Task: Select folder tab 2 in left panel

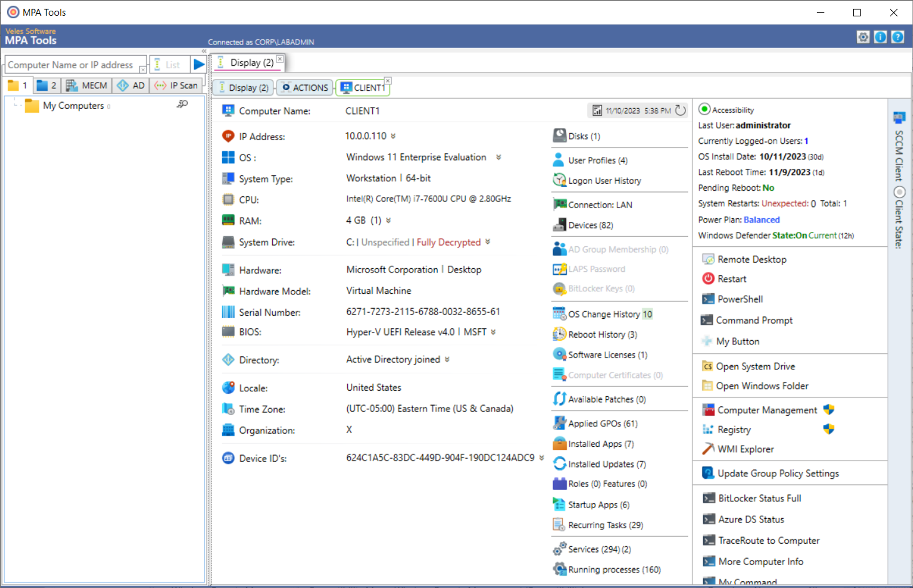Action: click(x=47, y=85)
